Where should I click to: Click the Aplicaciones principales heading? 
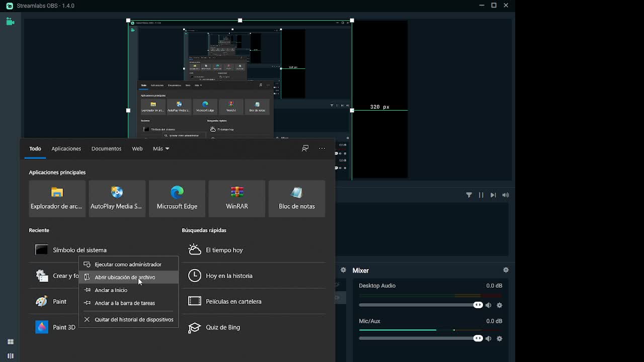tap(57, 172)
